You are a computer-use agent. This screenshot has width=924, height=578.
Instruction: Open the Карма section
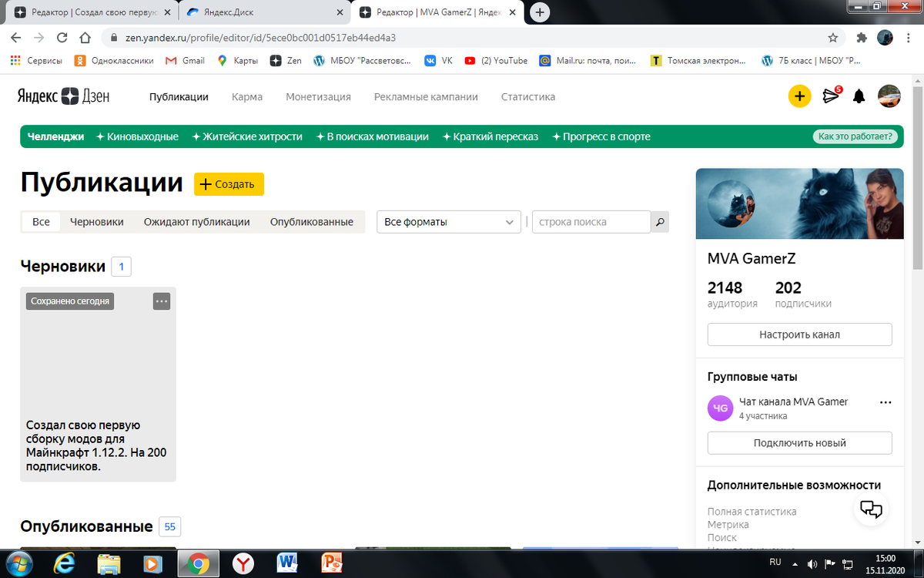[247, 96]
